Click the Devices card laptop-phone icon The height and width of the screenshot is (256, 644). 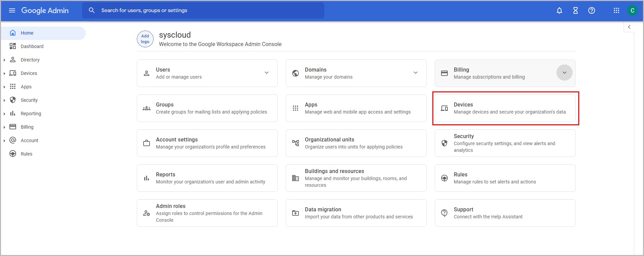click(x=444, y=108)
